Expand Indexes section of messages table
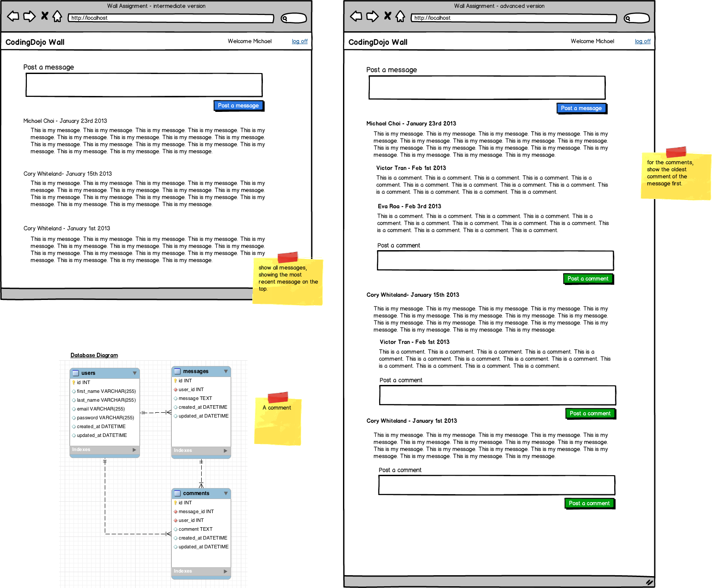 click(225, 451)
